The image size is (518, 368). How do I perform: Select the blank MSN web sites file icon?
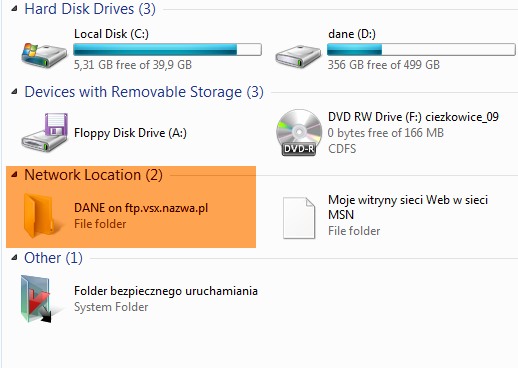pos(299,218)
